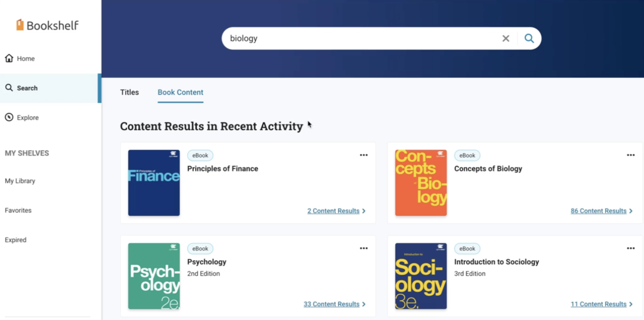Click the magnifying glass search submit icon

pos(529,38)
